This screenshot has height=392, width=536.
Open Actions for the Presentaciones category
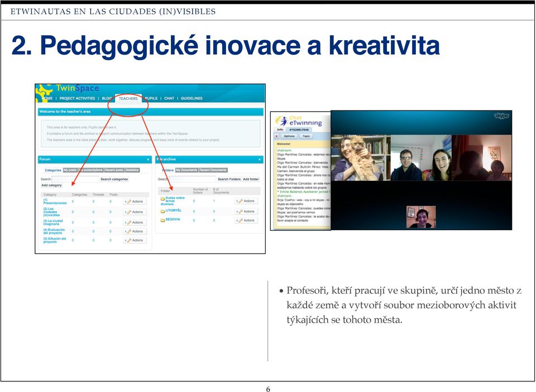coord(135,202)
